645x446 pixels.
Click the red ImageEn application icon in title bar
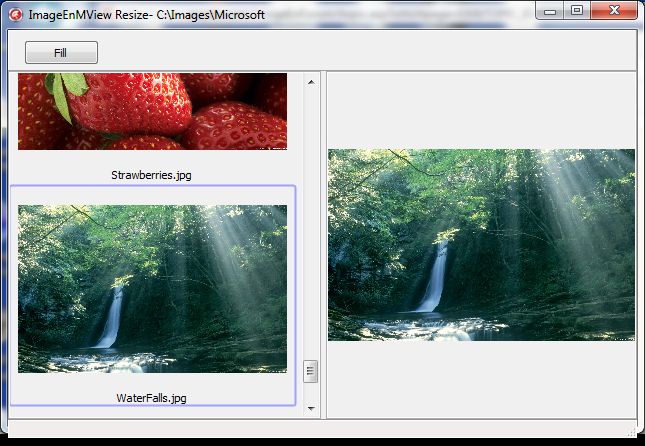(15, 15)
